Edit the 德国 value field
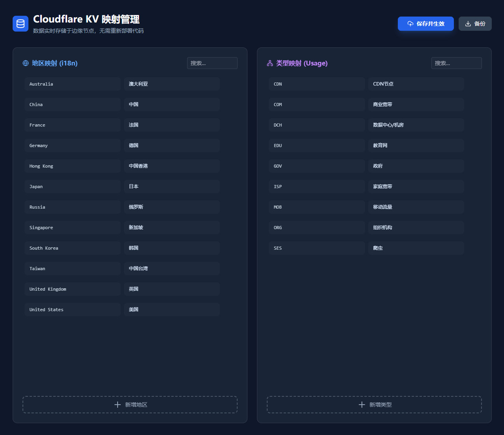This screenshot has height=435, width=504. coord(172,146)
